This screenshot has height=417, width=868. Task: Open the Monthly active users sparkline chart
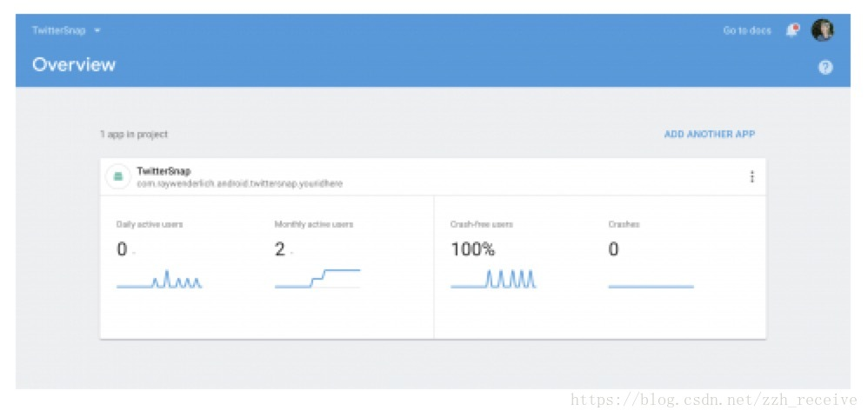tap(317, 279)
